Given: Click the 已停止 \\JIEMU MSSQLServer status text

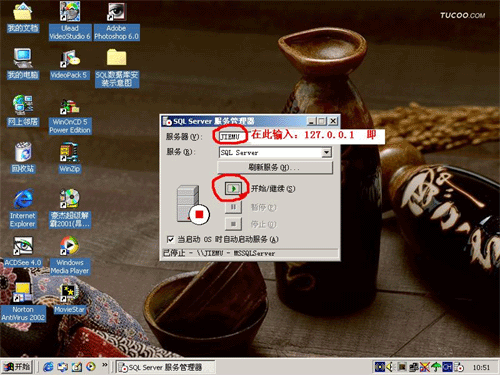Looking at the screenshot, I should coord(219,253).
